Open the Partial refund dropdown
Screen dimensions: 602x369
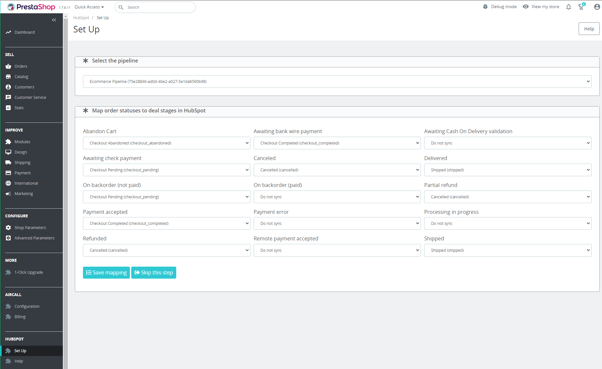508,197
